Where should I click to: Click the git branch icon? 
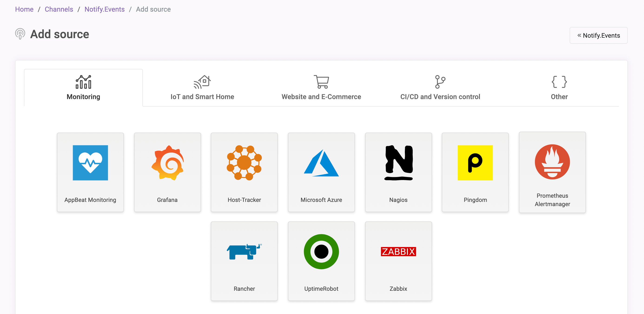(440, 82)
